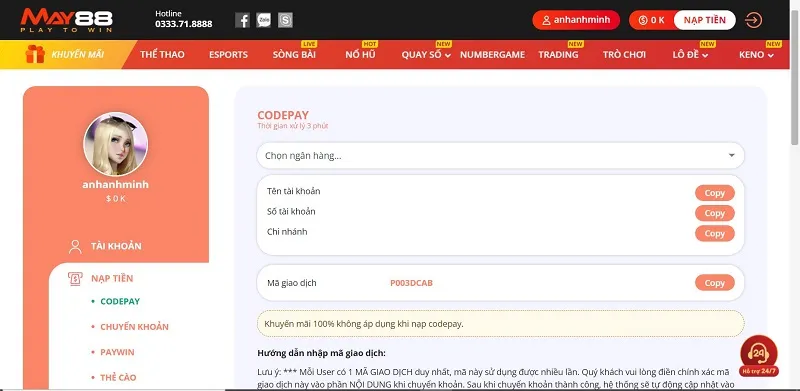Open the Chọn ngân hàng dropdown

(x=501, y=156)
